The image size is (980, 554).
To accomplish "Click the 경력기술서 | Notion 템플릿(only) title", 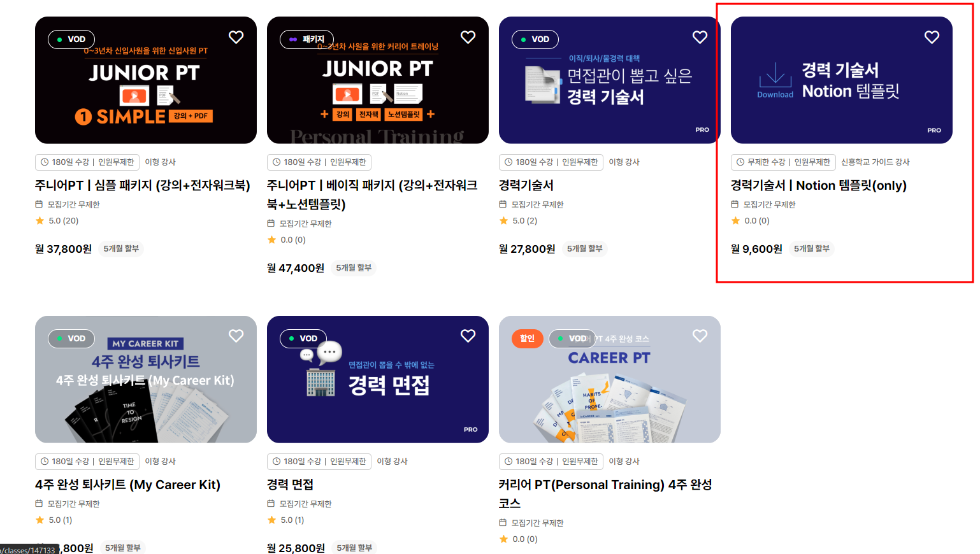I will 818,185.
